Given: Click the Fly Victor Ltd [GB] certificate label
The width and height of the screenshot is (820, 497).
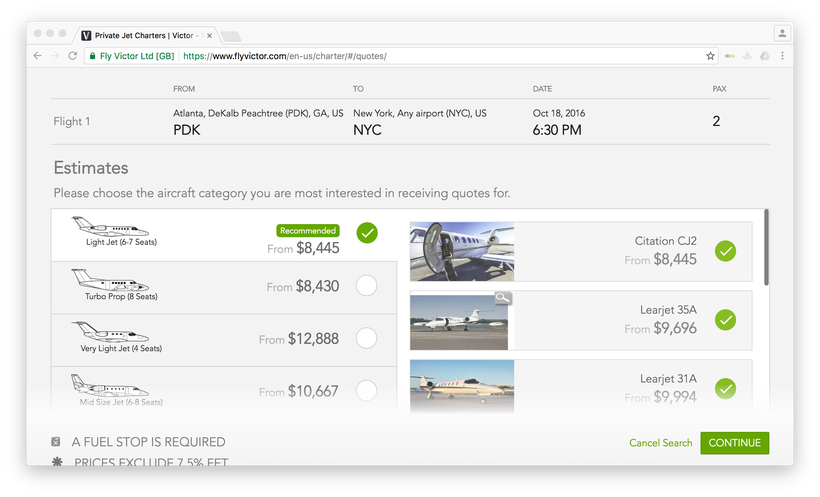Looking at the screenshot, I should tap(136, 56).
